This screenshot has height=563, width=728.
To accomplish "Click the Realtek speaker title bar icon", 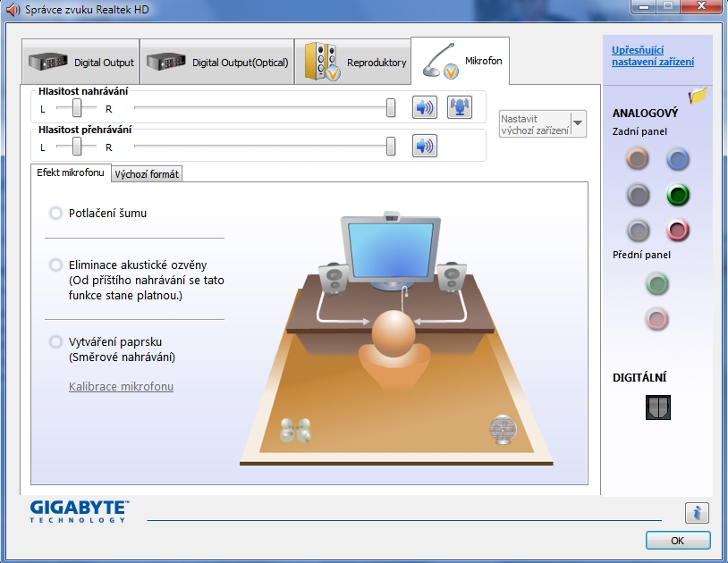I will point(13,9).
